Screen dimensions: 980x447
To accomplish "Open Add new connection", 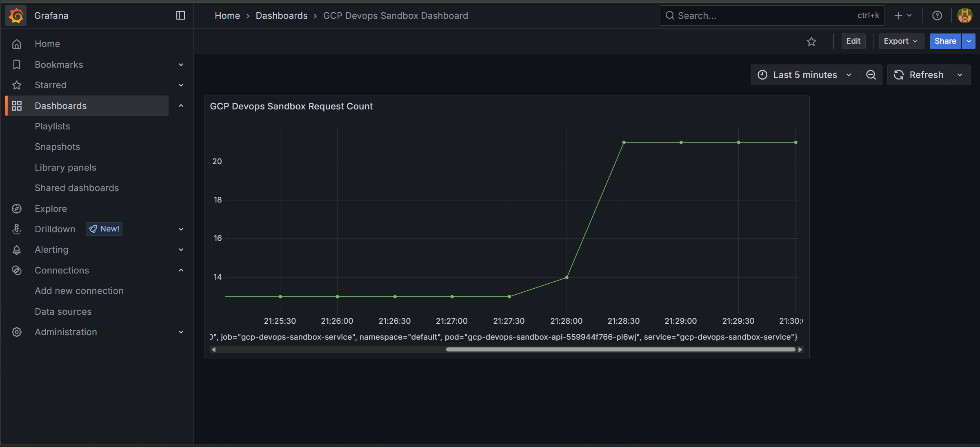I will click(x=79, y=291).
